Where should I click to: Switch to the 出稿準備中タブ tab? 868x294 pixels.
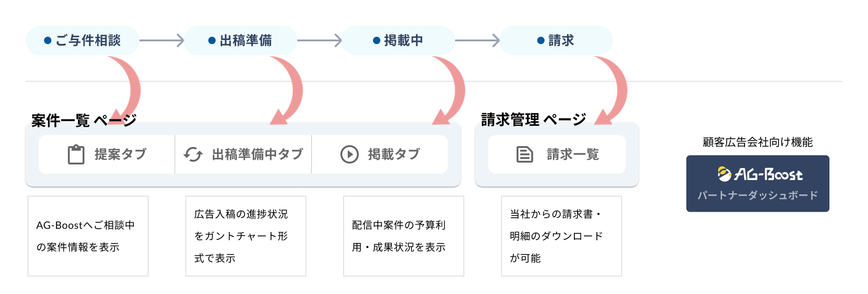pyautogui.click(x=243, y=154)
